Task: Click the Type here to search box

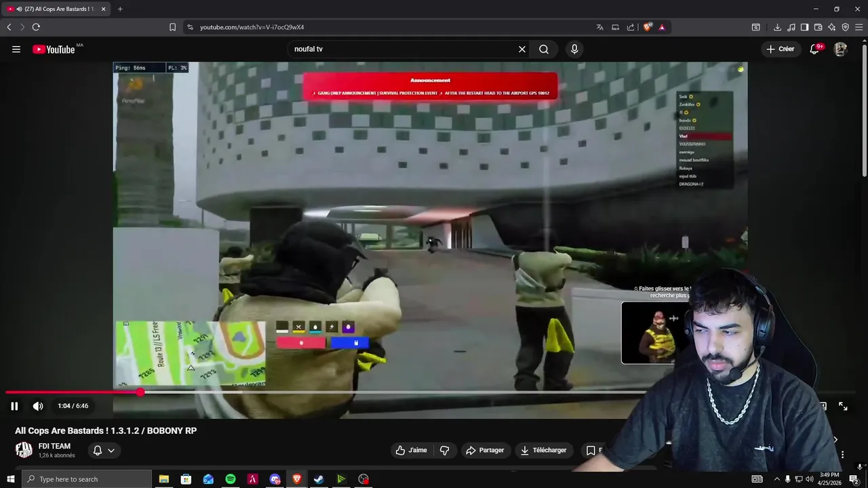Action: [87, 479]
